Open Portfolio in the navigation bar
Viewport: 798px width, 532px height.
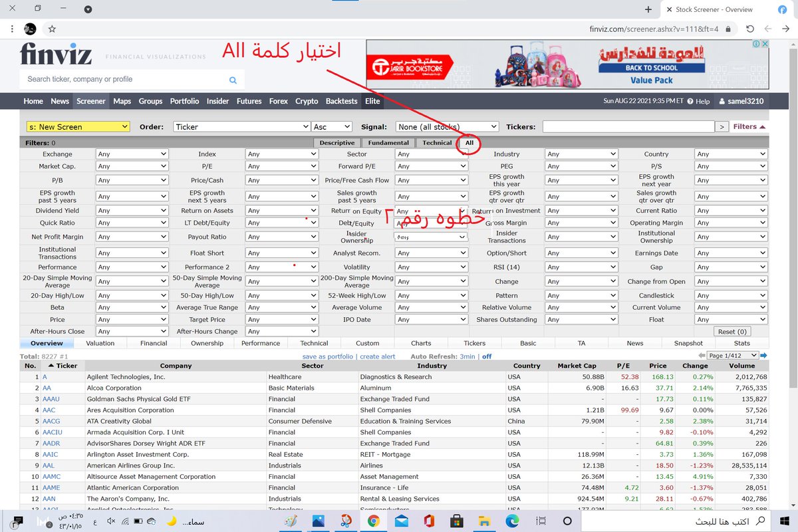184,101
